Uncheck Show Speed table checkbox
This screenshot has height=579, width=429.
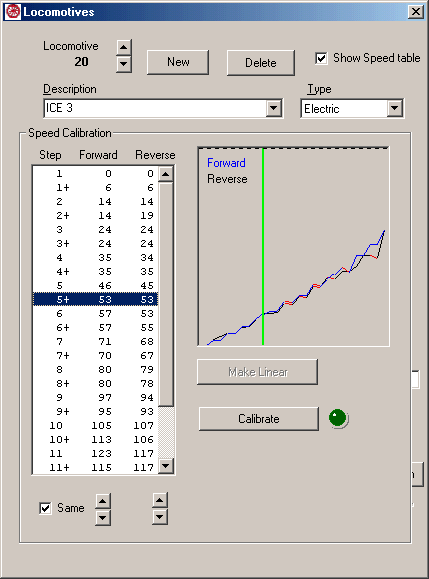(x=321, y=58)
